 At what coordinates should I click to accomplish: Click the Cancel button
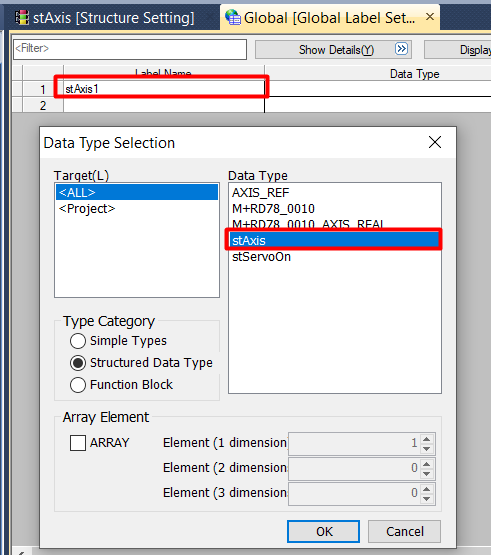404,531
